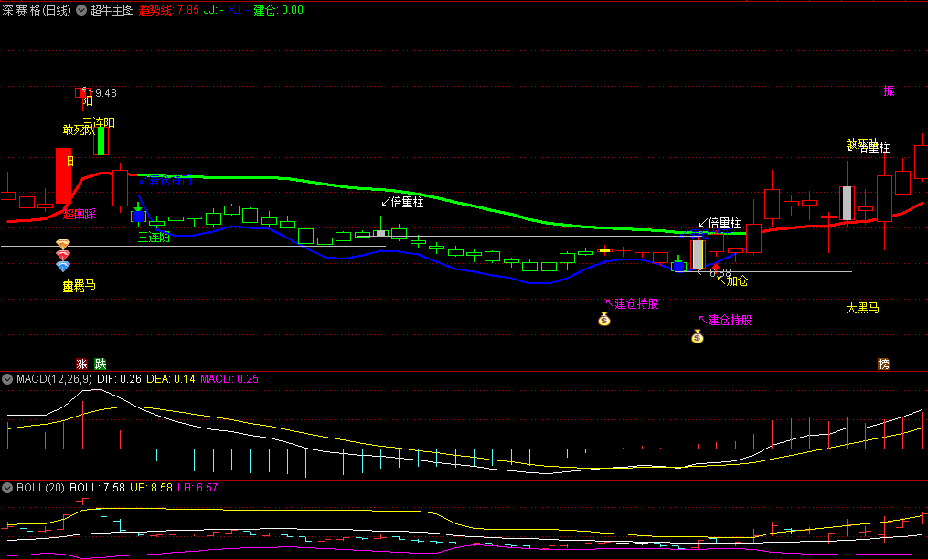Click the XJ: - readout in header
Image resolution: width=928 pixels, height=560 pixels.
(239, 10)
